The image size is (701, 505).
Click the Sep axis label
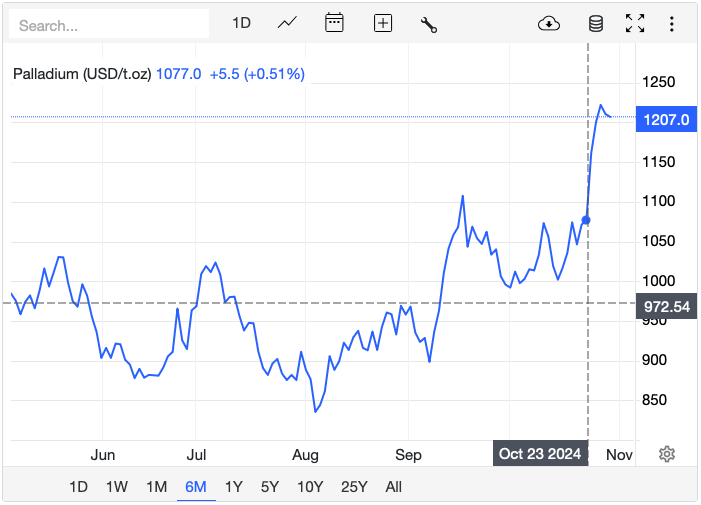click(x=408, y=455)
